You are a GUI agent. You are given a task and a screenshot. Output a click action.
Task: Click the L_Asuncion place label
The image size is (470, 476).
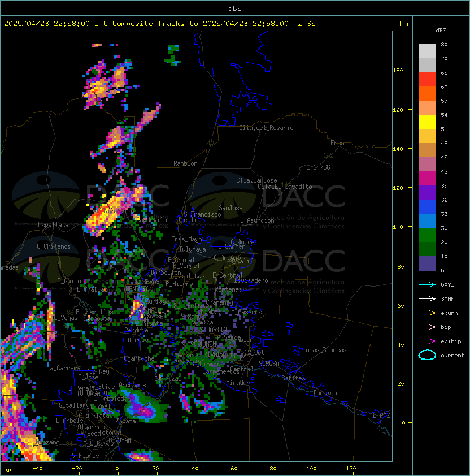(257, 220)
